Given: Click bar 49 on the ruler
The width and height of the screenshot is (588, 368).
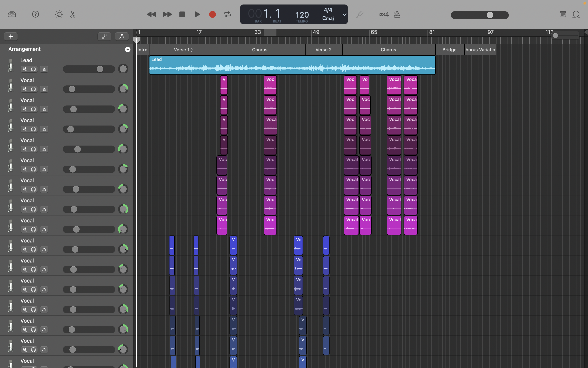Looking at the screenshot, I should [x=316, y=32].
